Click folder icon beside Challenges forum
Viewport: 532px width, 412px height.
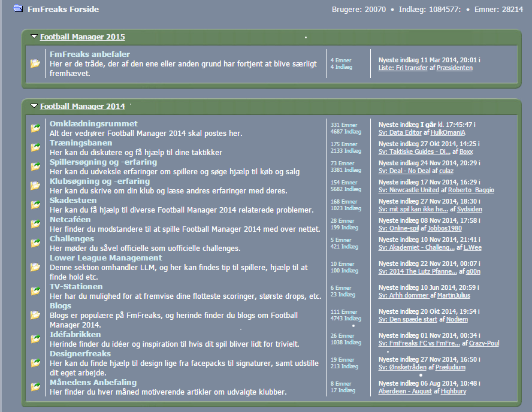click(x=35, y=243)
